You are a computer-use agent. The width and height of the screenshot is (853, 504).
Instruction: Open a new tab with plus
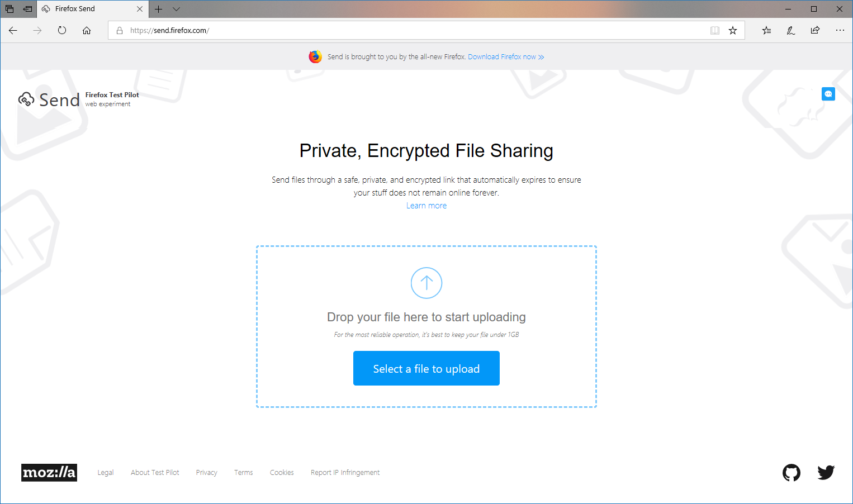158,9
